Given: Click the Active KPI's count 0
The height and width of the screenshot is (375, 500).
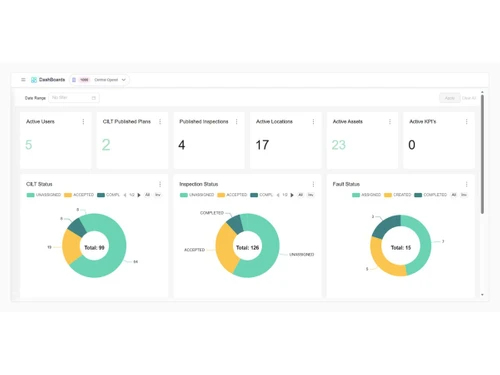Looking at the screenshot, I should pyautogui.click(x=412, y=145).
